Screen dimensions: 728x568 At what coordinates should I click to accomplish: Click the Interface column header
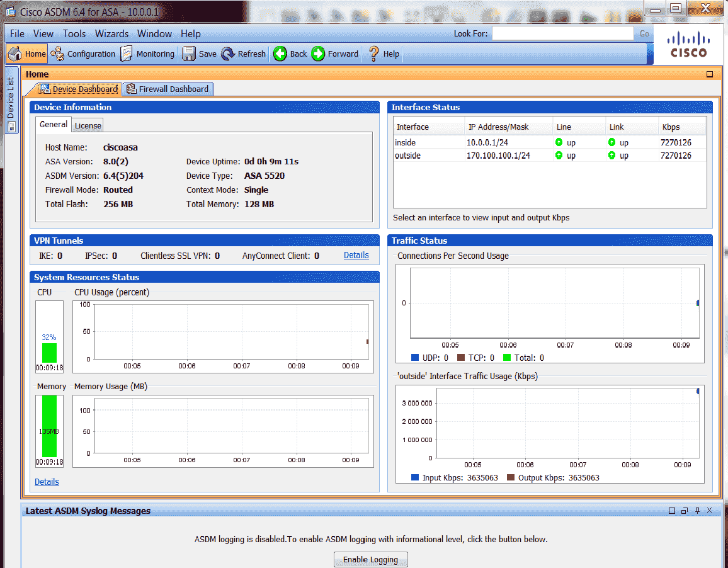point(429,127)
